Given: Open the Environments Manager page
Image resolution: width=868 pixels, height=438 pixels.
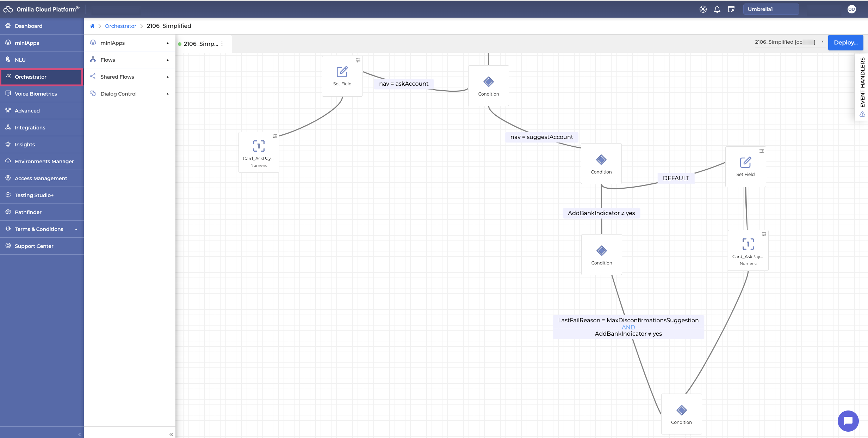Looking at the screenshot, I should tap(44, 161).
